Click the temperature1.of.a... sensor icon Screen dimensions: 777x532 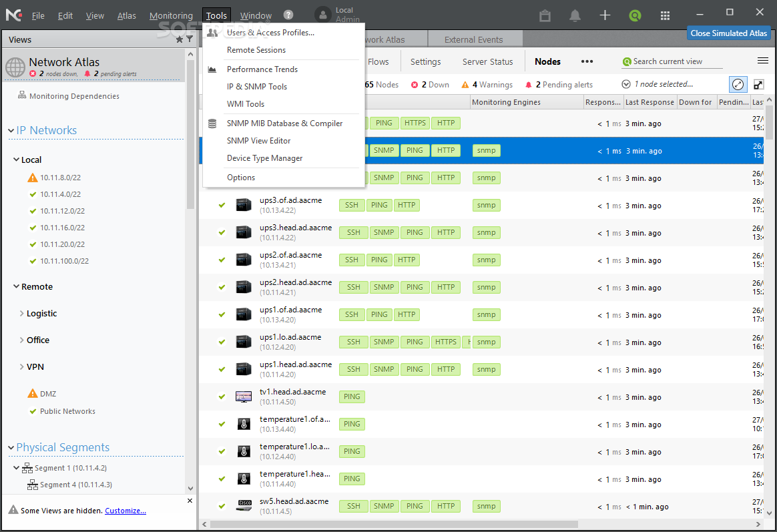(243, 424)
